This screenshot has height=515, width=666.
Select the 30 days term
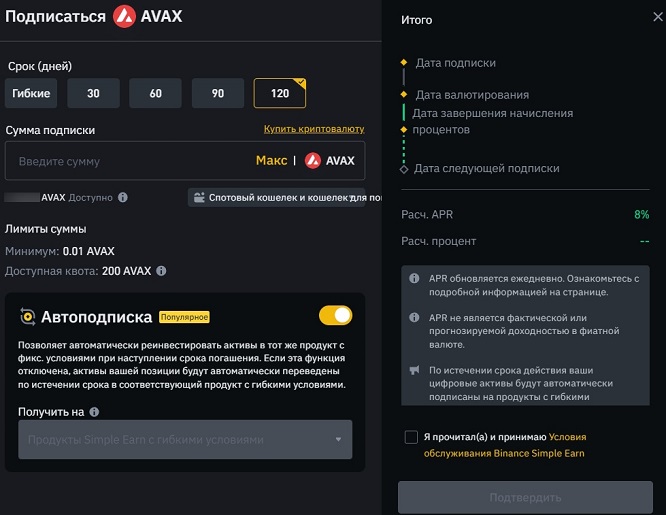pos(93,94)
